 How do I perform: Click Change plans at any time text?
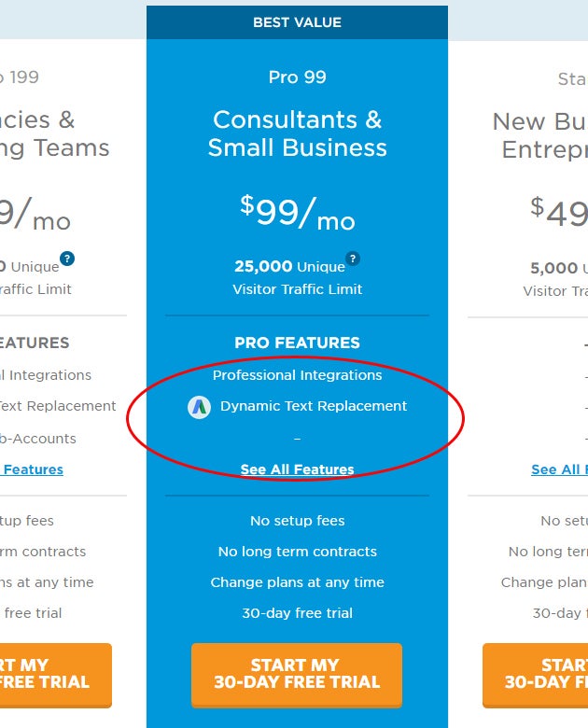click(297, 582)
